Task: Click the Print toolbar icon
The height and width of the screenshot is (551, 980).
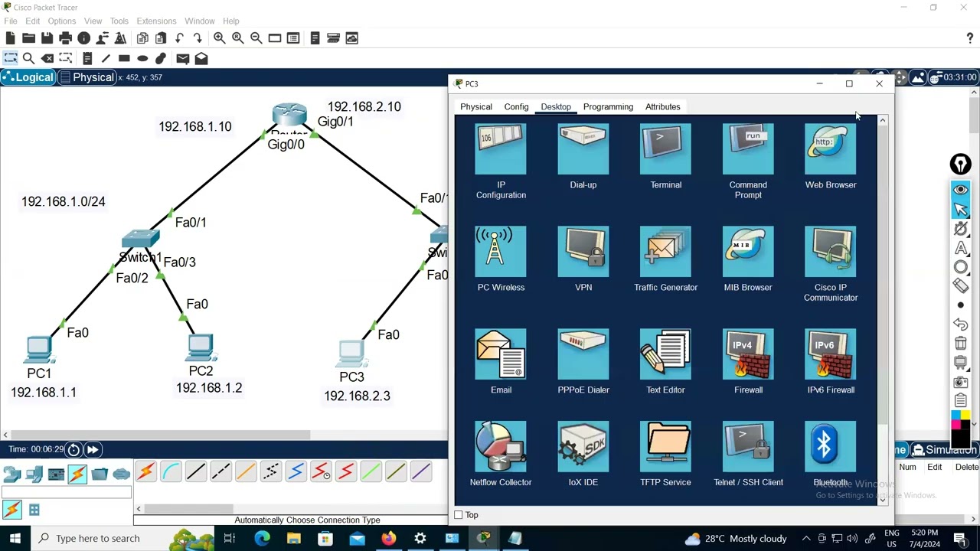Action: [65, 38]
